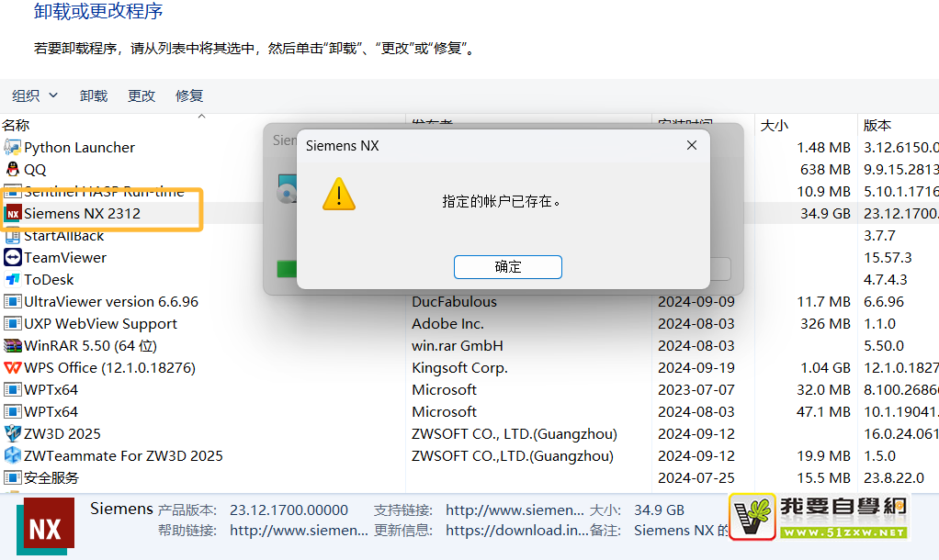Image resolution: width=939 pixels, height=560 pixels.
Task: Click the ZW3D 2025 icon
Action: (x=13, y=433)
